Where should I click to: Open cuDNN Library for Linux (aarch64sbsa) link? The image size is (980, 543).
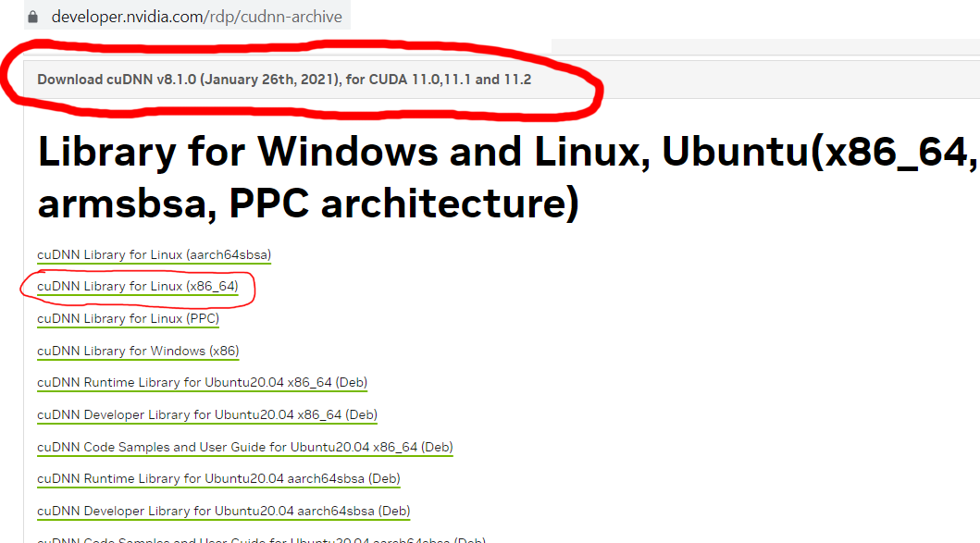pos(154,255)
